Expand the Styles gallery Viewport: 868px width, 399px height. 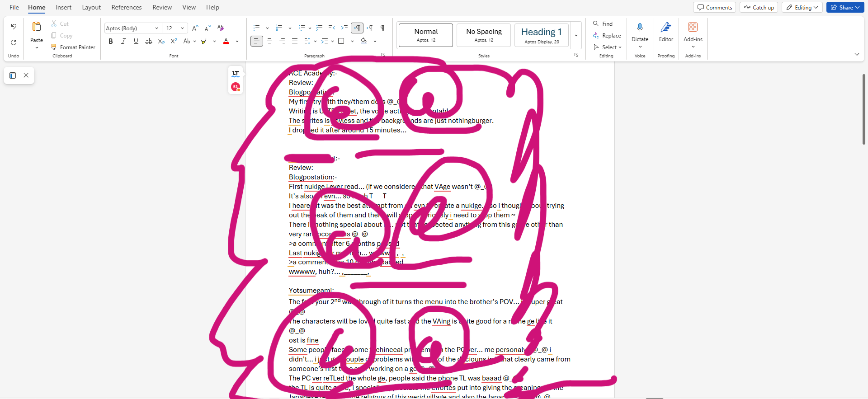[x=576, y=35]
